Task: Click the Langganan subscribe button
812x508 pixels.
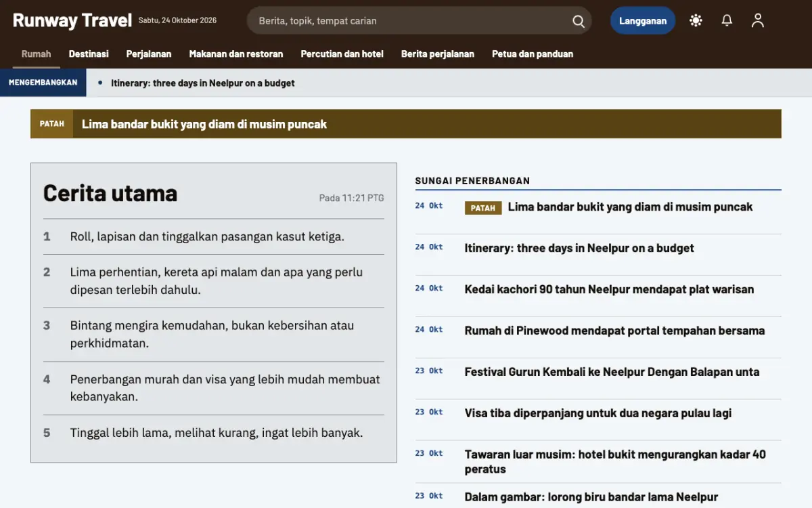Action: [x=643, y=20]
